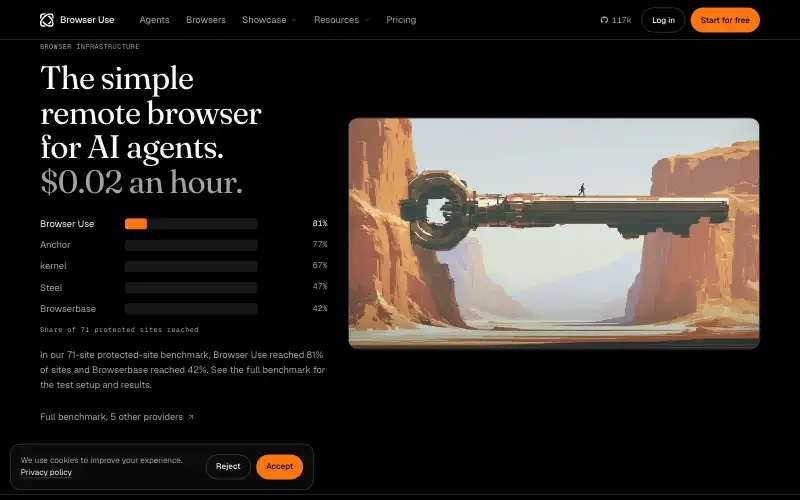Click the arrow icon beside Full benchmark

click(191, 417)
